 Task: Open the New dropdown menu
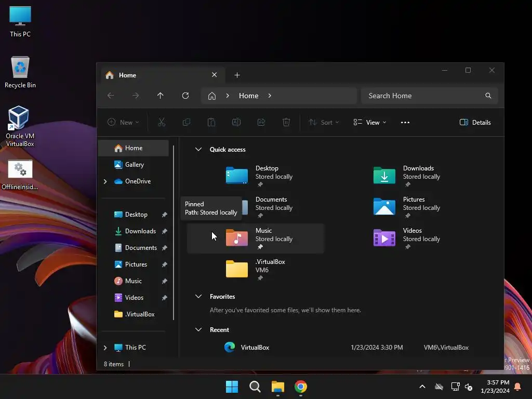click(123, 122)
